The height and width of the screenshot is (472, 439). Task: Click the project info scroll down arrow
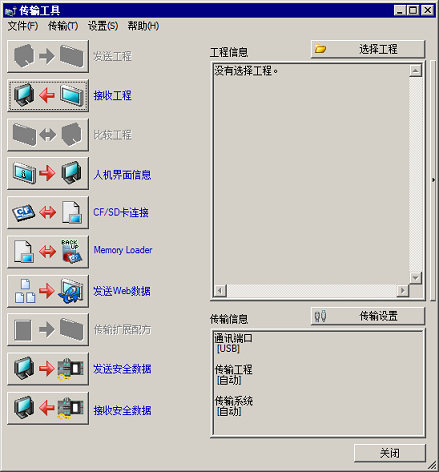pos(415,278)
